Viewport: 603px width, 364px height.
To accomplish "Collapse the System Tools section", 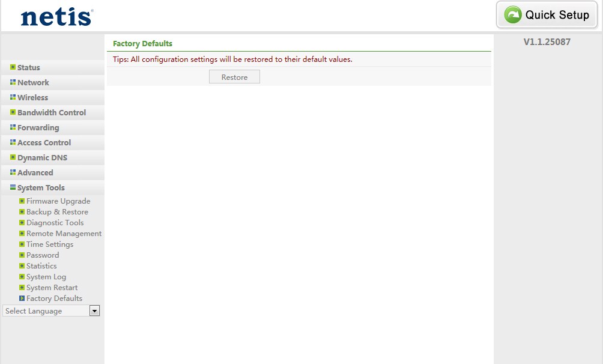I will coord(41,187).
